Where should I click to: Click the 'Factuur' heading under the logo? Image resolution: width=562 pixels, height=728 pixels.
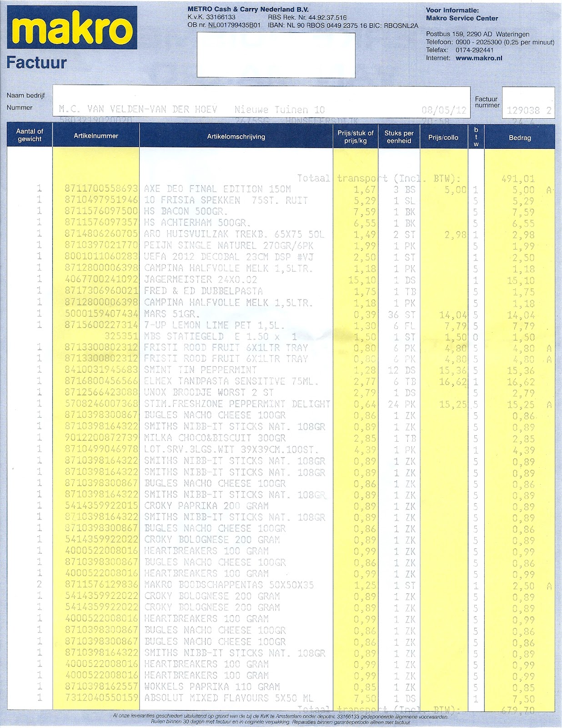[x=36, y=62]
